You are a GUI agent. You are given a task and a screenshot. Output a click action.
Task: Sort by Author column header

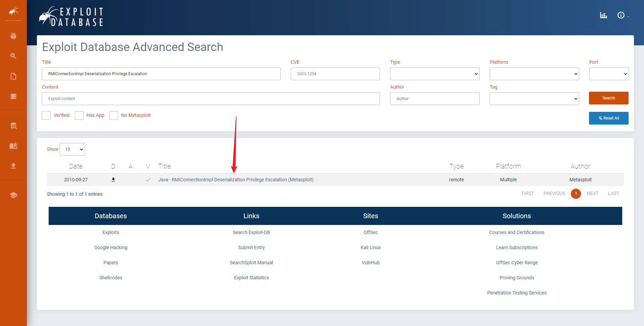point(580,166)
